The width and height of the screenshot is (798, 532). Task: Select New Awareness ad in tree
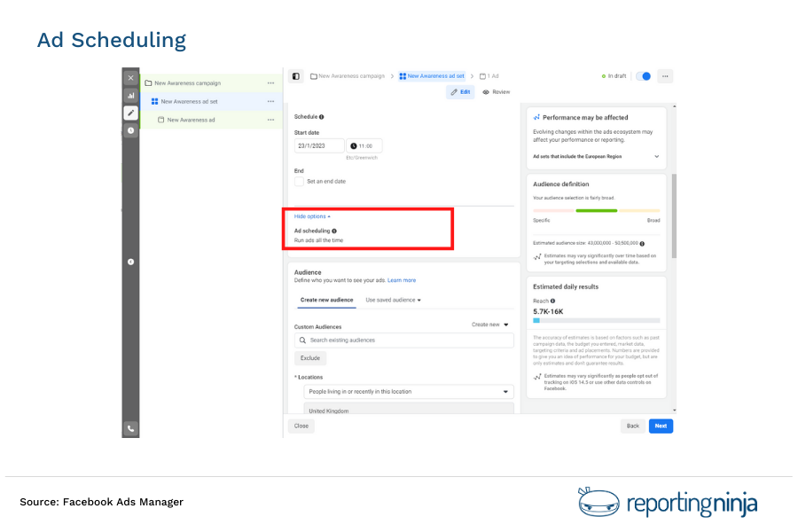tap(191, 121)
